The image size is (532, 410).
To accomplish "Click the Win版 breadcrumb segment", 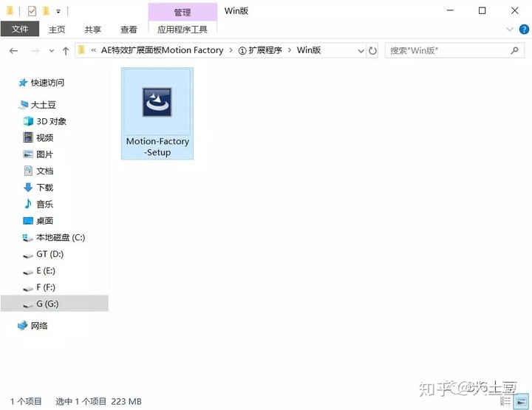I will coord(308,50).
